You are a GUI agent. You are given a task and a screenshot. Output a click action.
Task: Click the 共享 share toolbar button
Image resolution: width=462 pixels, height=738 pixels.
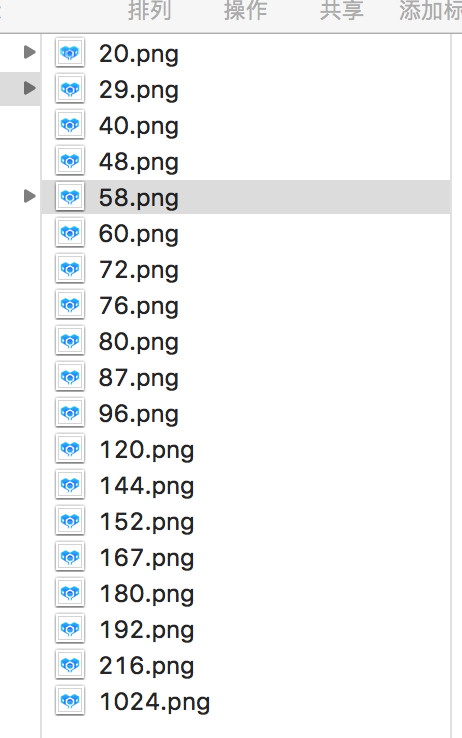pyautogui.click(x=342, y=10)
